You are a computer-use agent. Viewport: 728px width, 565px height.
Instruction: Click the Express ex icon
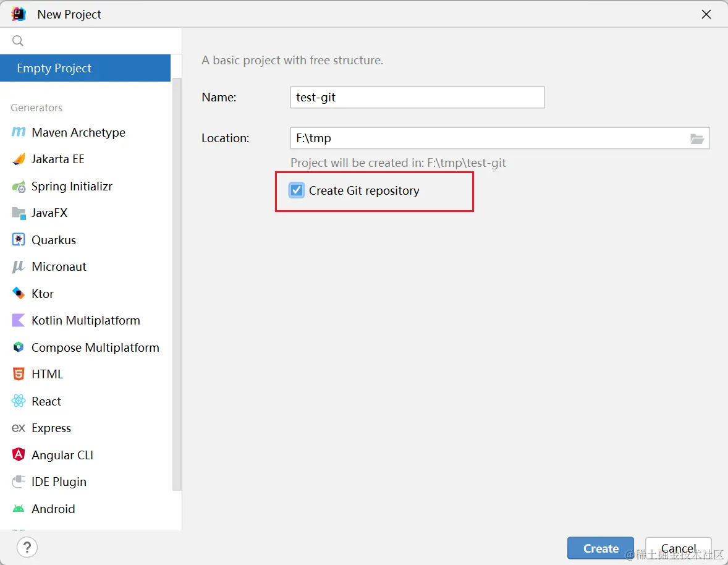[19, 428]
